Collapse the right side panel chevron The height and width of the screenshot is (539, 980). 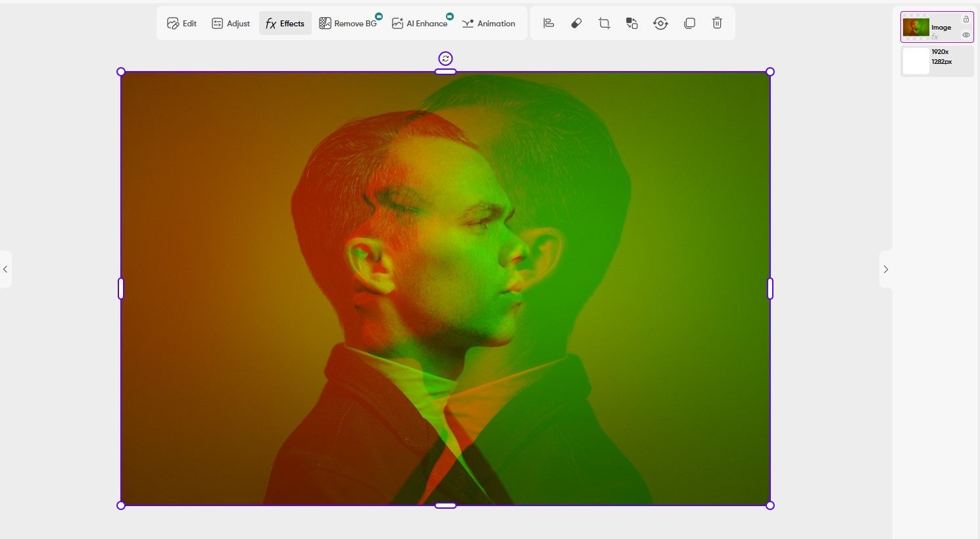[886, 269]
